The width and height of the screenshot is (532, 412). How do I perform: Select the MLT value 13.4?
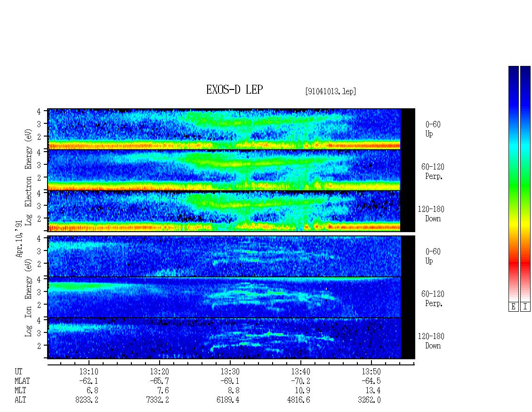coord(373,391)
